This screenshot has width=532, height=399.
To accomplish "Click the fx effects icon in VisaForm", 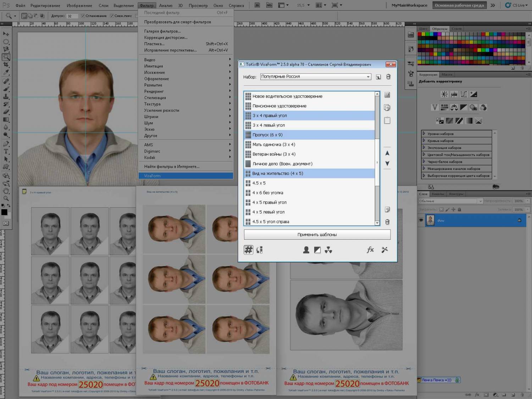I will click(x=370, y=250).
